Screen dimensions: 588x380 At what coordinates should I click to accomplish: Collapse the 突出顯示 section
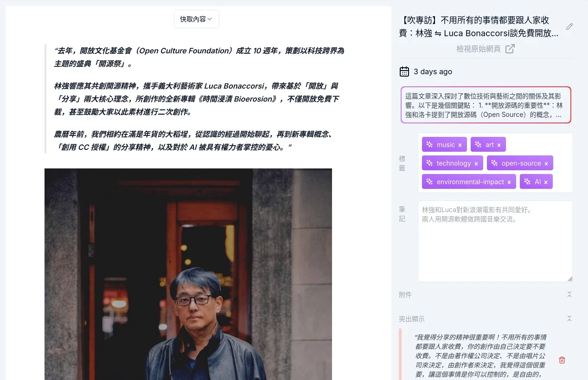569,318
